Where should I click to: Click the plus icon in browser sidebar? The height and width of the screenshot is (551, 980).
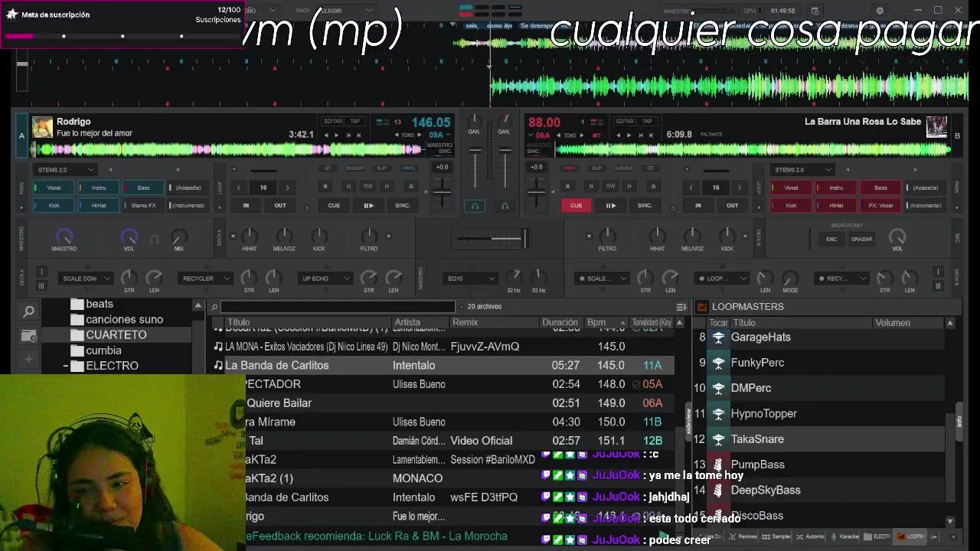(x=28, y=359)
